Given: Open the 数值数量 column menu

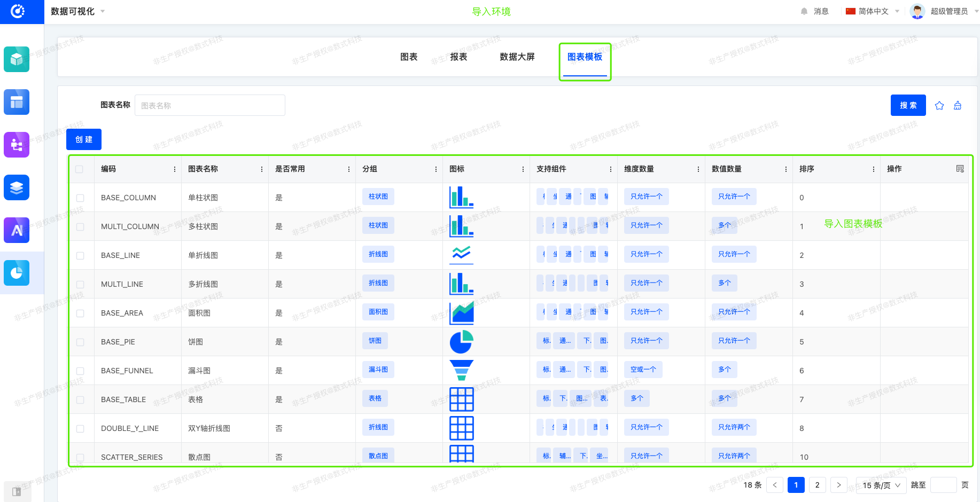Looking at the screenshot, I should tap(786, 169).
